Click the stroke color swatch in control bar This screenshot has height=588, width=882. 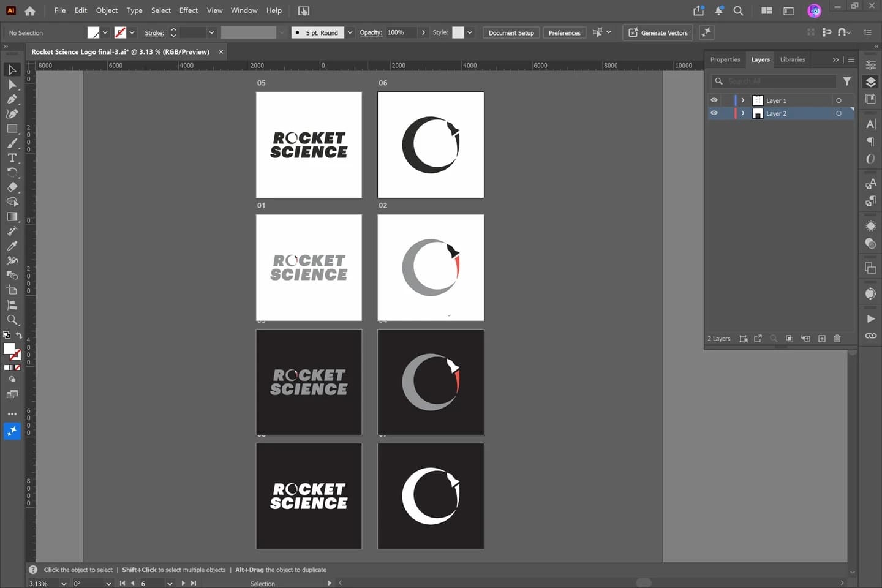[121, 32]
